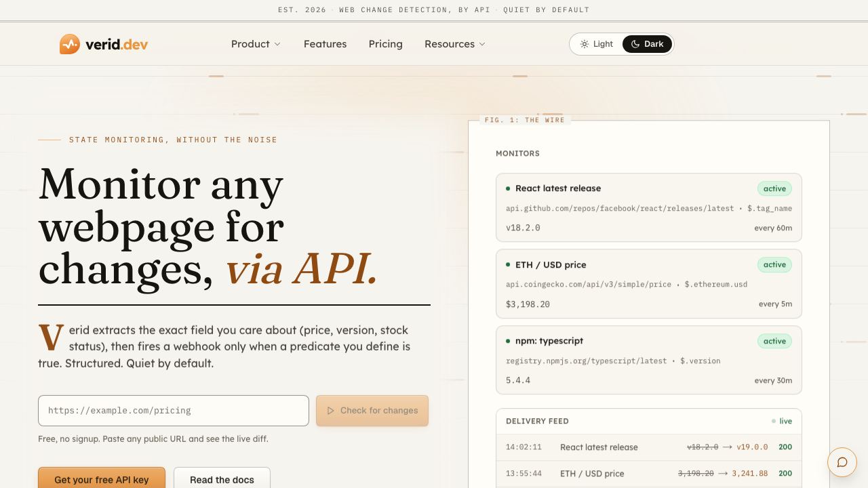Click the 200 status on the 13:55:44 feed row
Image resolution: width=868 pixels, height=488 pixels.
coord(785,474)
